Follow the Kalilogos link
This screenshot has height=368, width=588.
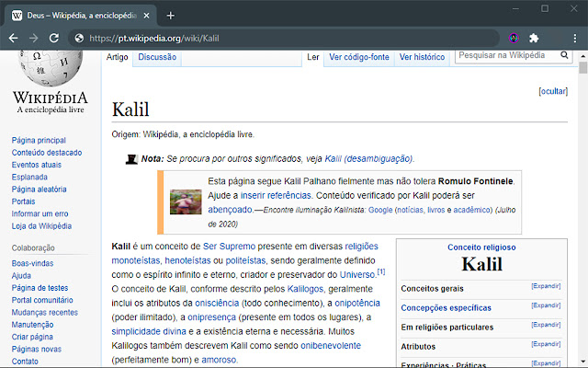305,289
